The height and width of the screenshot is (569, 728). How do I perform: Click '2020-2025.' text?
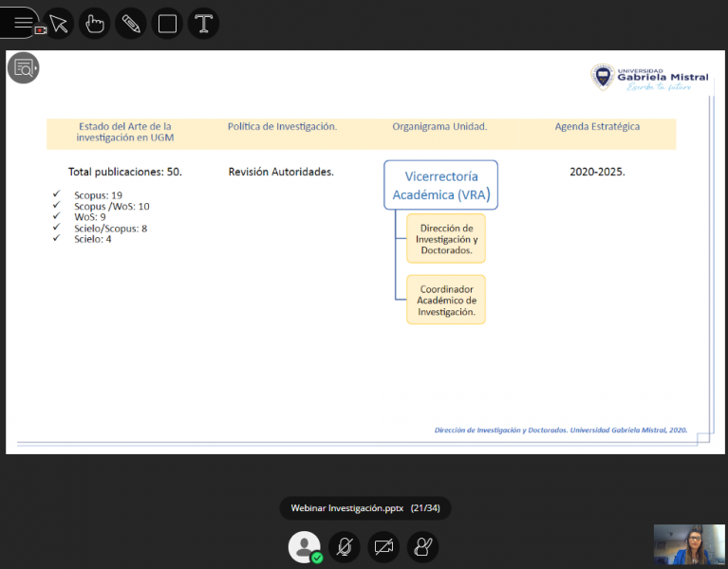597,172
